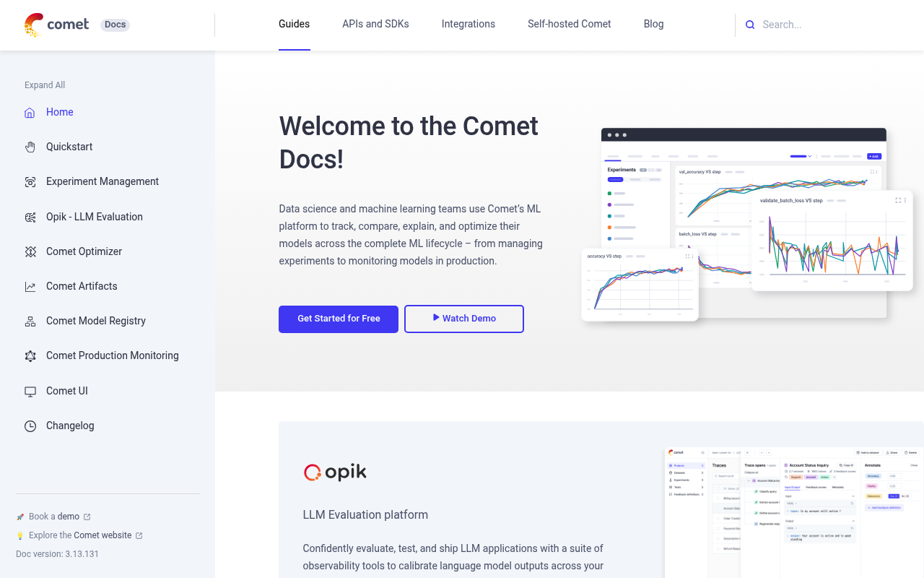Click the search magnifier icon
924x578 pixels.
(x=750, y=25)
